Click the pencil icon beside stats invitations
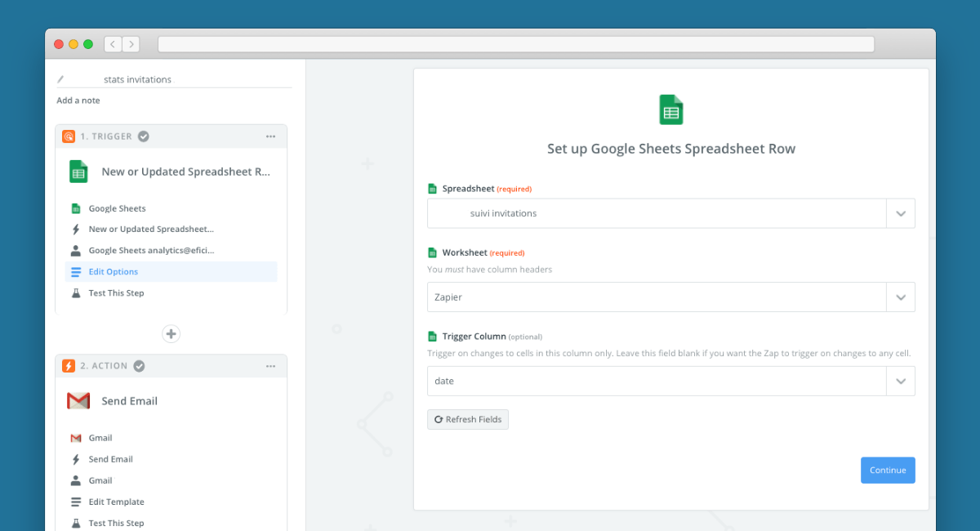The height and width of the screenshot is (531, 980). point(61,78)
